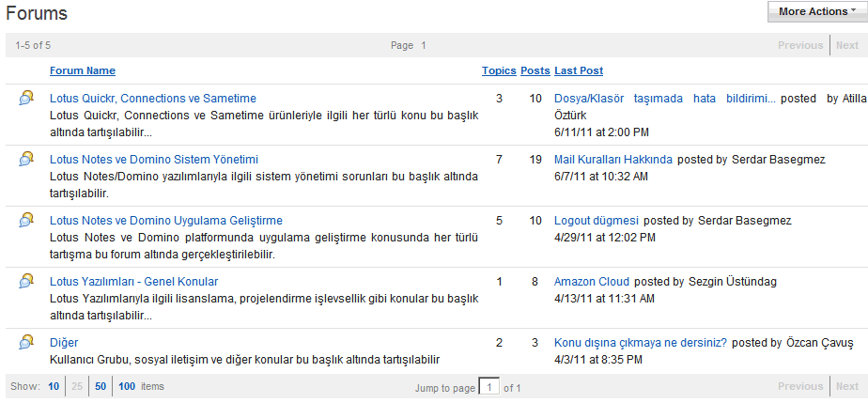Open the Amazon Cloud last post

click(x=591, y=282)
